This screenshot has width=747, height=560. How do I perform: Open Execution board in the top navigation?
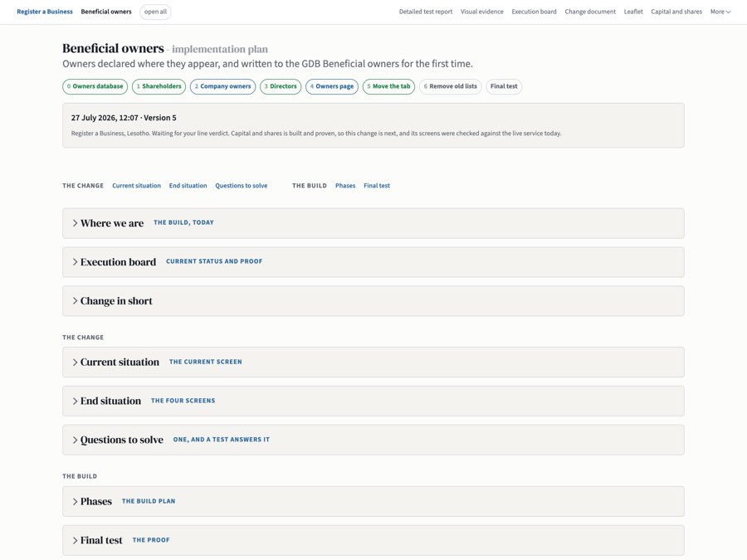point(534,12)
